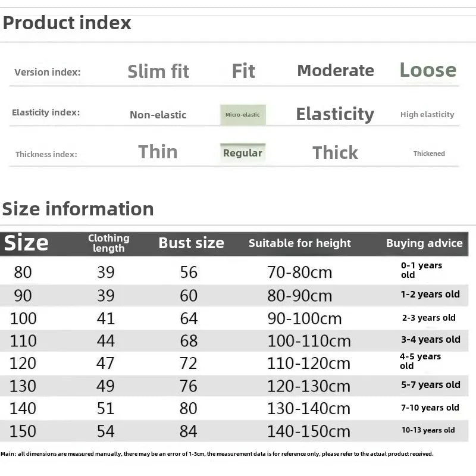Screen dimensions: 476x476
Task: Pick the Non-elastic option
Action: pos(158,115)
